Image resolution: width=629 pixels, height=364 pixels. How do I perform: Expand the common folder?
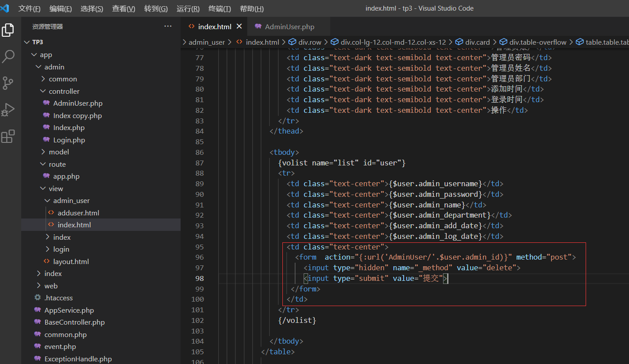[62, 79]
